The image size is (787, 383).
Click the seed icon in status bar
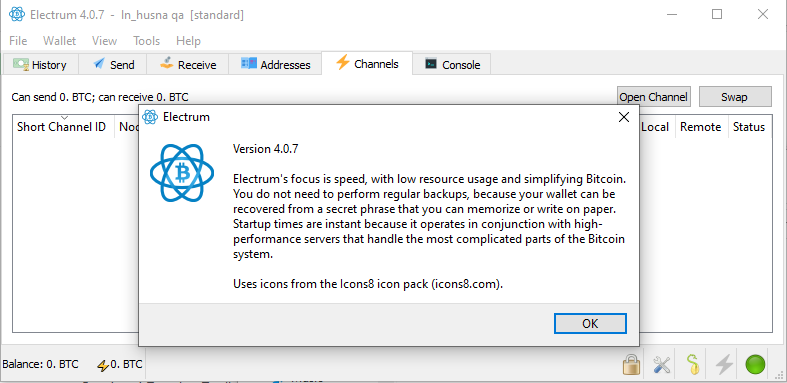(693, 364)
